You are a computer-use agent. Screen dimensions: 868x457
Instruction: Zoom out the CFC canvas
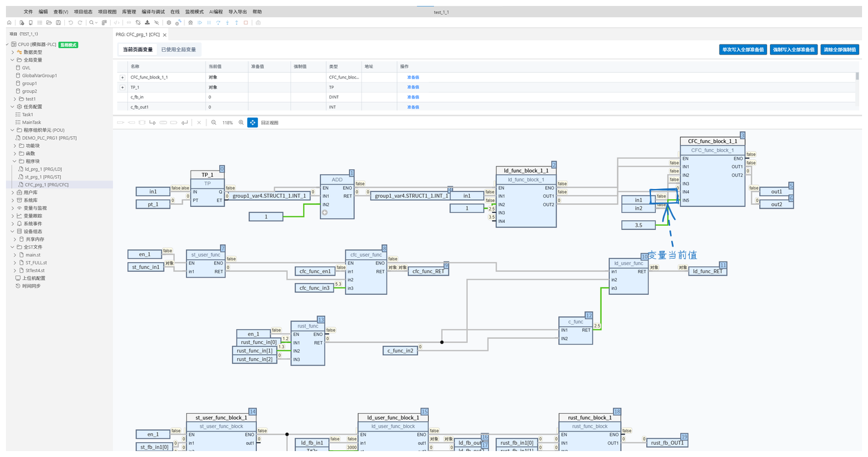tap(213, 122)
